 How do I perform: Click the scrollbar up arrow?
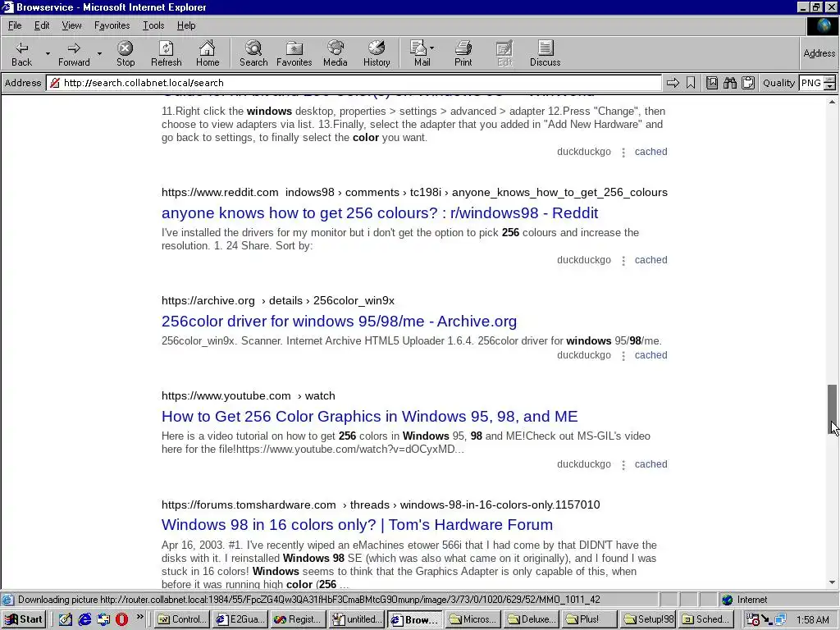coord(832,101)
